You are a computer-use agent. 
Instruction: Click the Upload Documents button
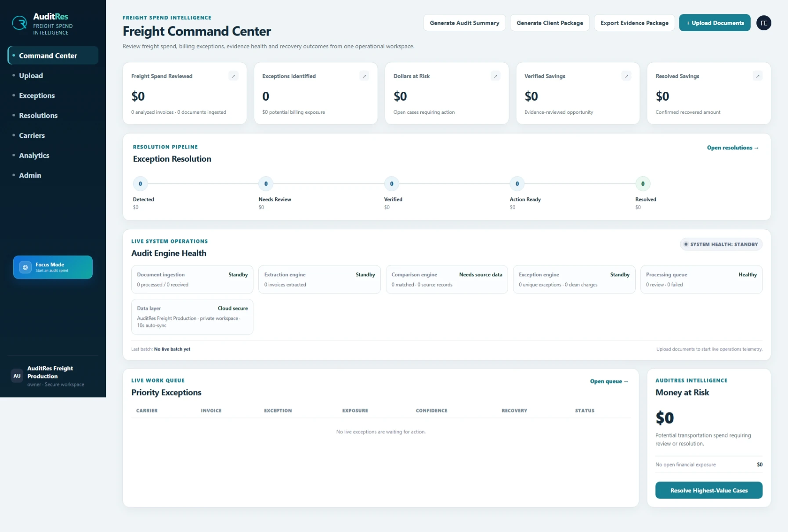(x=715, y=23)
